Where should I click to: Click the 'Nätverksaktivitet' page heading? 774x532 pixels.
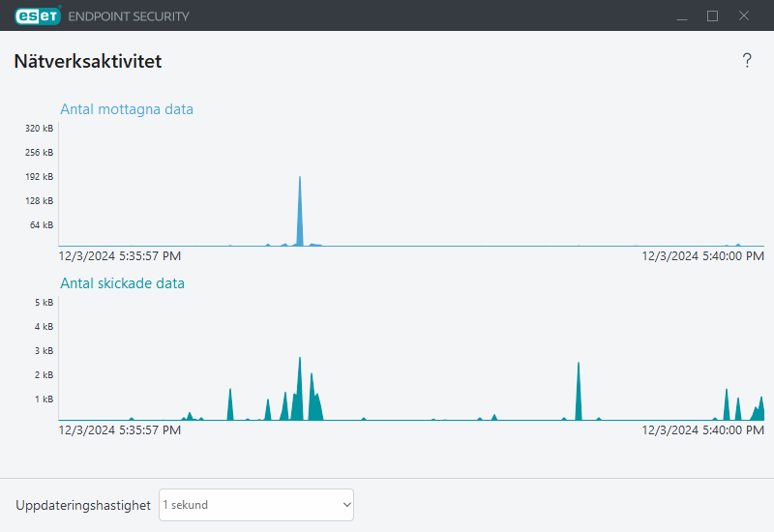click(x=87, y=62)
